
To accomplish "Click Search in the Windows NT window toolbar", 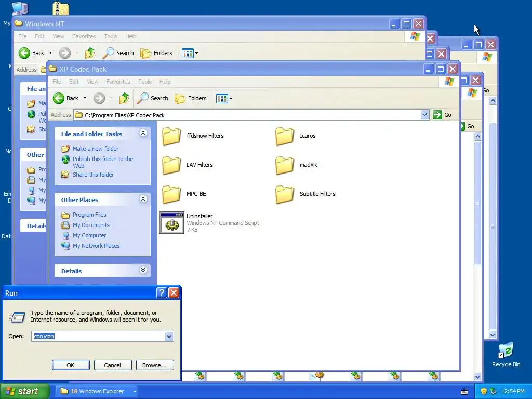I will tap(118, 53).
